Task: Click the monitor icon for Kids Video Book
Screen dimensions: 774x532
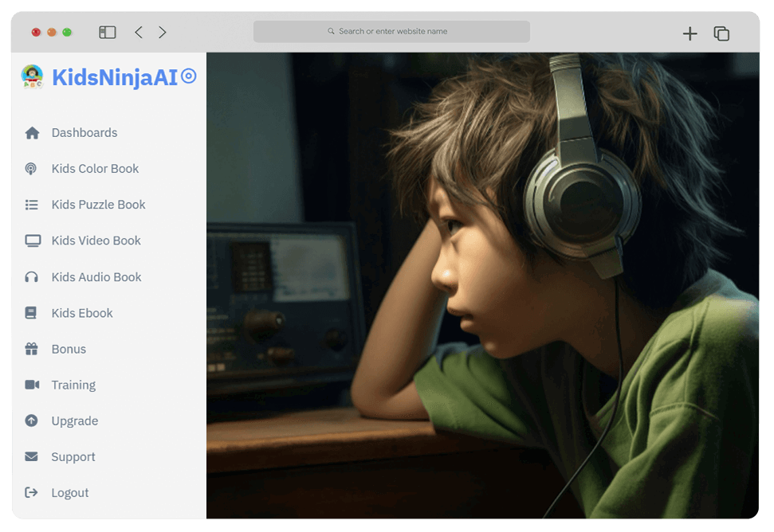Action: (32, 241)
